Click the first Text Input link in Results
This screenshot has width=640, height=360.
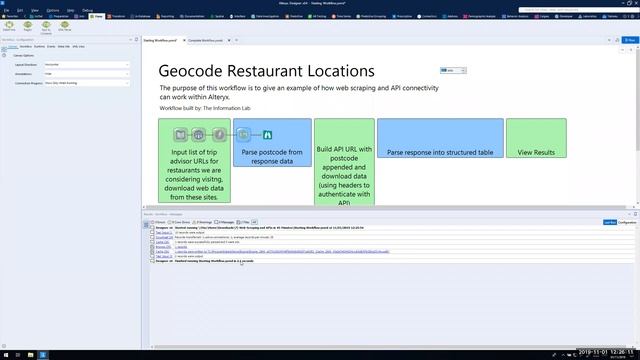click(164, 233)
